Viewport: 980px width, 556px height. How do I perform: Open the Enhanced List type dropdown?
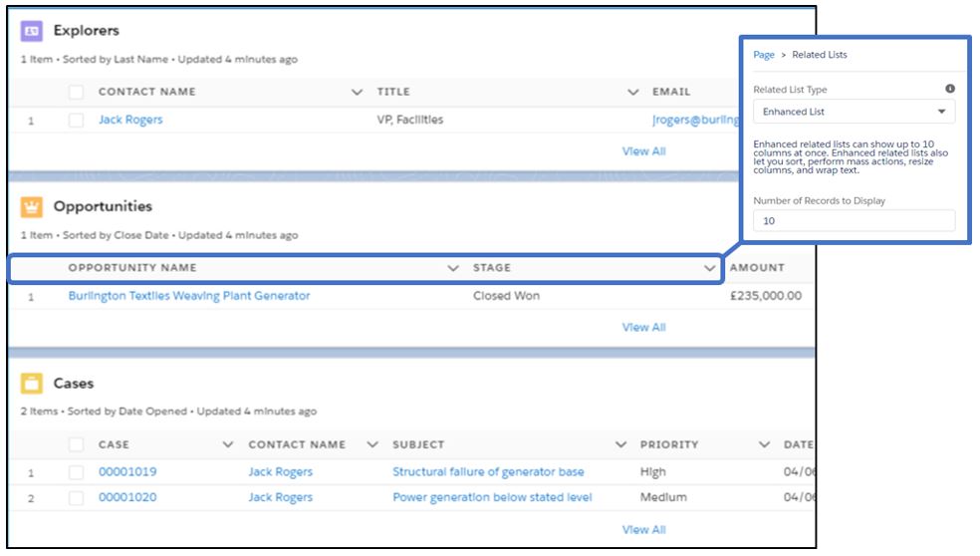(x=854, y=112)
